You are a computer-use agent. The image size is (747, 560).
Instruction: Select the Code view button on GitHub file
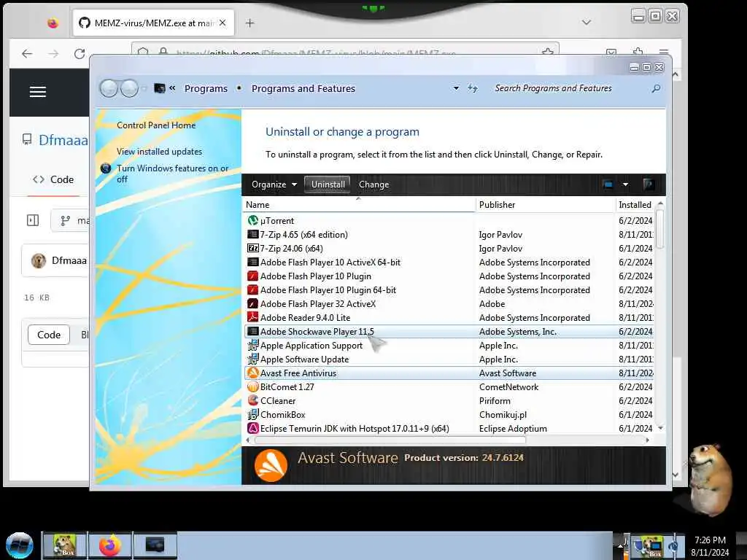tap(49, 335)
